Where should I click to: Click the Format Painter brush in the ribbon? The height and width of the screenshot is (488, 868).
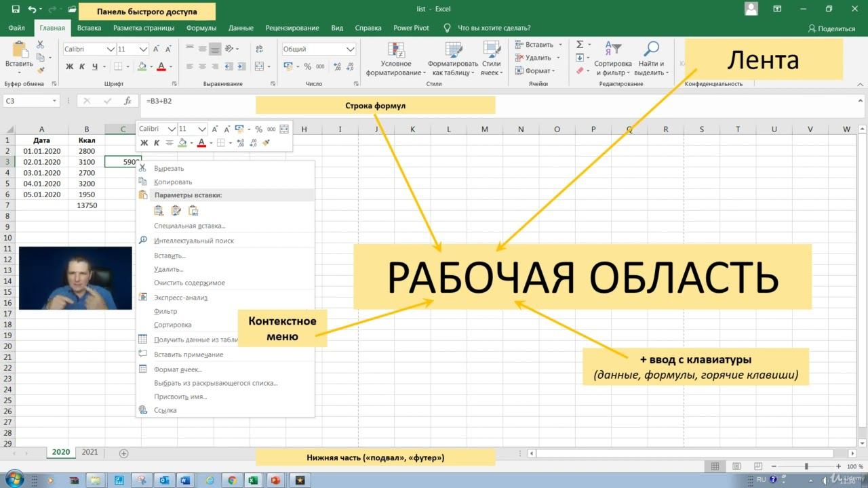click(x=40, y=70)
